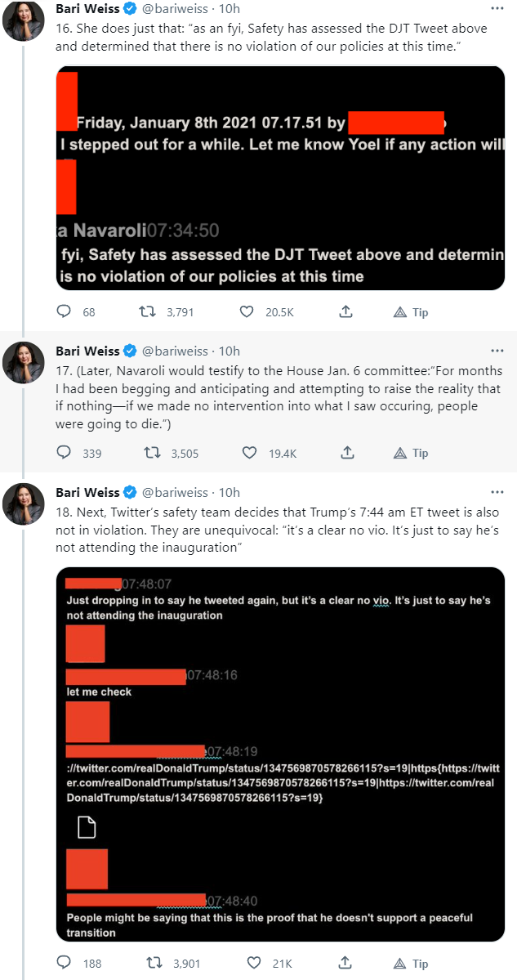Viewport: 517px width, 980px height.
Task: Expand more options on tweet 17
Action: (497, 351)
